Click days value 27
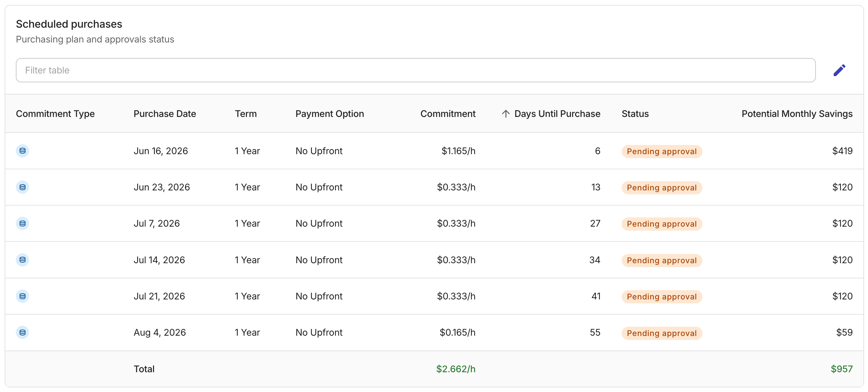Viewport: 868px width, 392px height. (595, 223)
